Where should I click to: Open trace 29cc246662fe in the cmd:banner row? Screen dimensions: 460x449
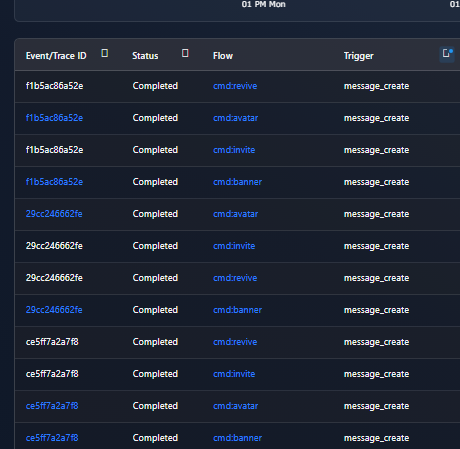click(54, 310)
